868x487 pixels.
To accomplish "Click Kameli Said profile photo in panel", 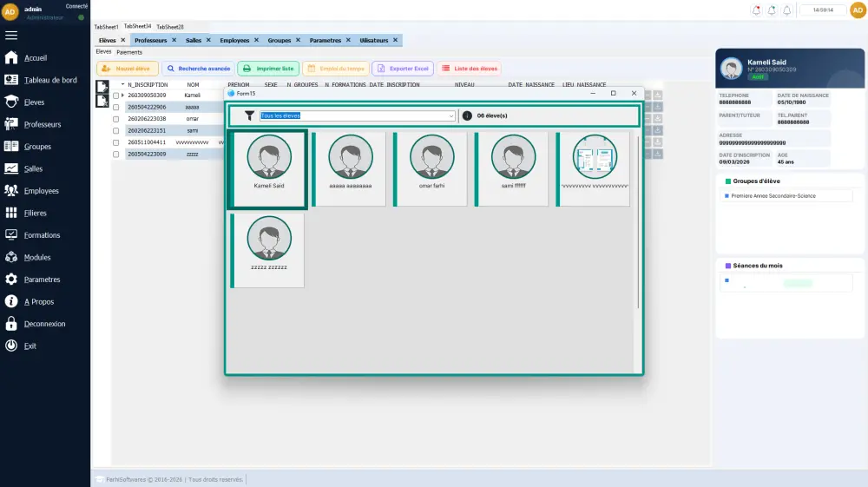I will click(x=731, y=68).
